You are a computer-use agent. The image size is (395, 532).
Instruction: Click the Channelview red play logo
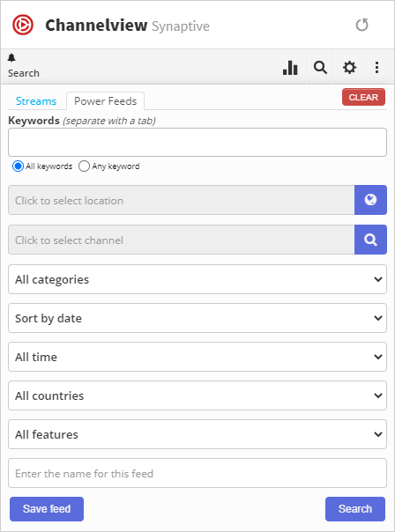(x=23, y=25)
